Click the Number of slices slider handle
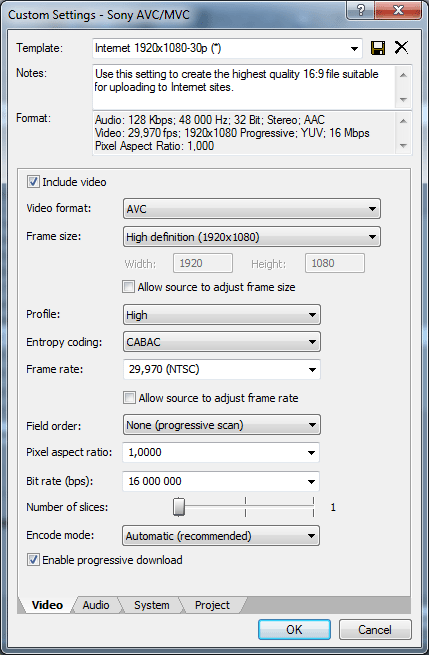 (x=179, y=507)
